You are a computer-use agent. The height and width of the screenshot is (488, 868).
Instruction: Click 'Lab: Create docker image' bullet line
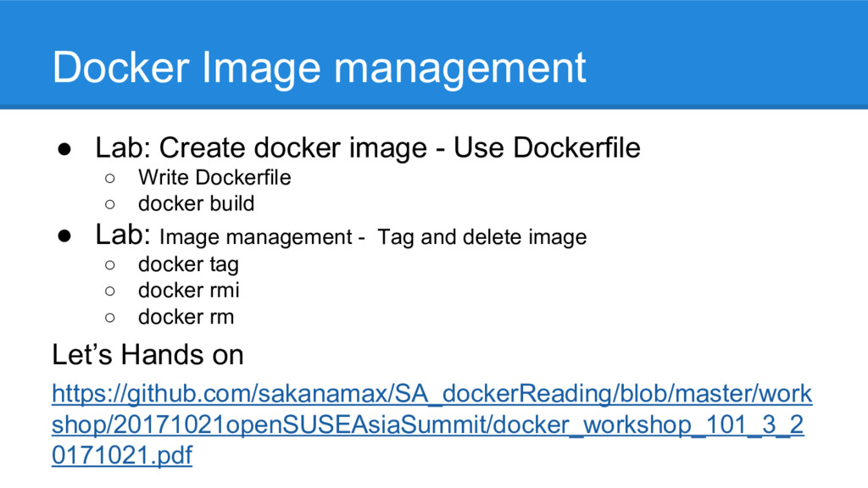tap(368, 147)
